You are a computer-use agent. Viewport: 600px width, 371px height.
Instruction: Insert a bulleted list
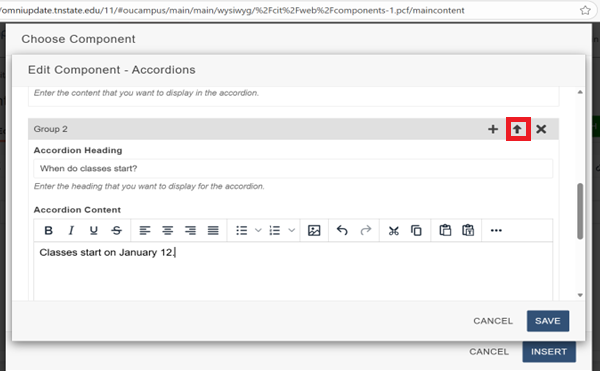(x=242, y=230)
